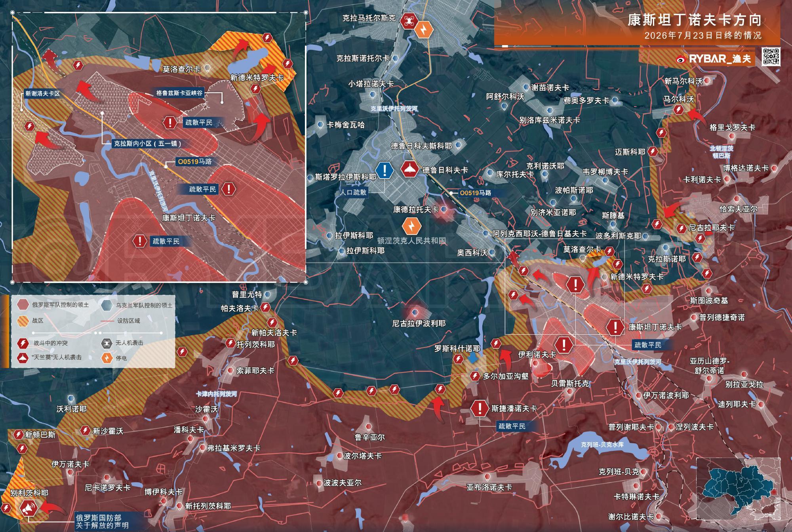Click the Geran drone icon beside 德鲁日科夫卡
Screen dimensions: 792x532
point(409,169)
